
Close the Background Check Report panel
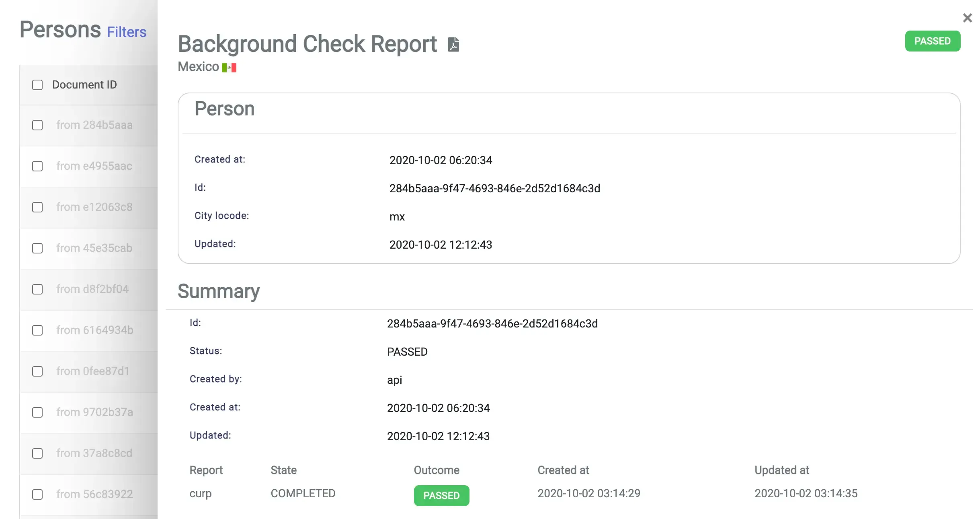(x=967, y=18)
